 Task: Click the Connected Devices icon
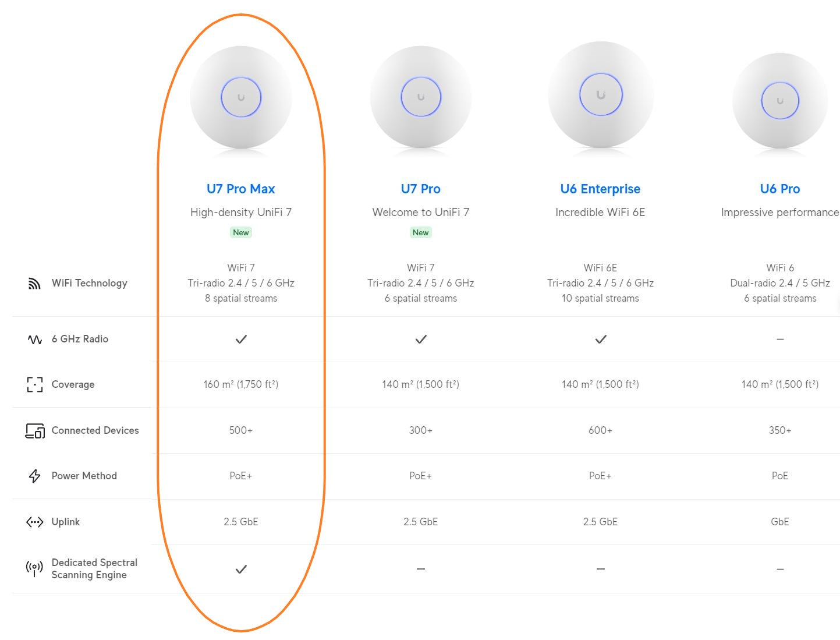[x=35, y=430]
